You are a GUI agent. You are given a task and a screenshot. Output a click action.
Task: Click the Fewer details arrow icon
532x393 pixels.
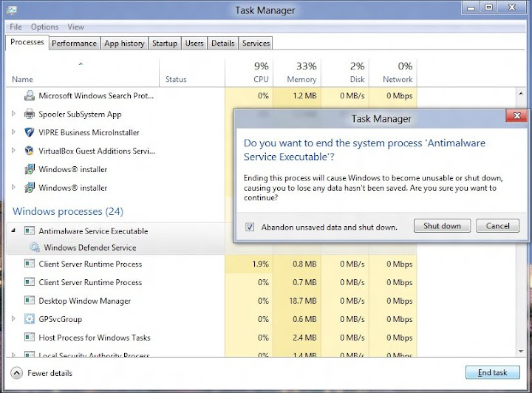pyautogui.click(x=16, y=373)
